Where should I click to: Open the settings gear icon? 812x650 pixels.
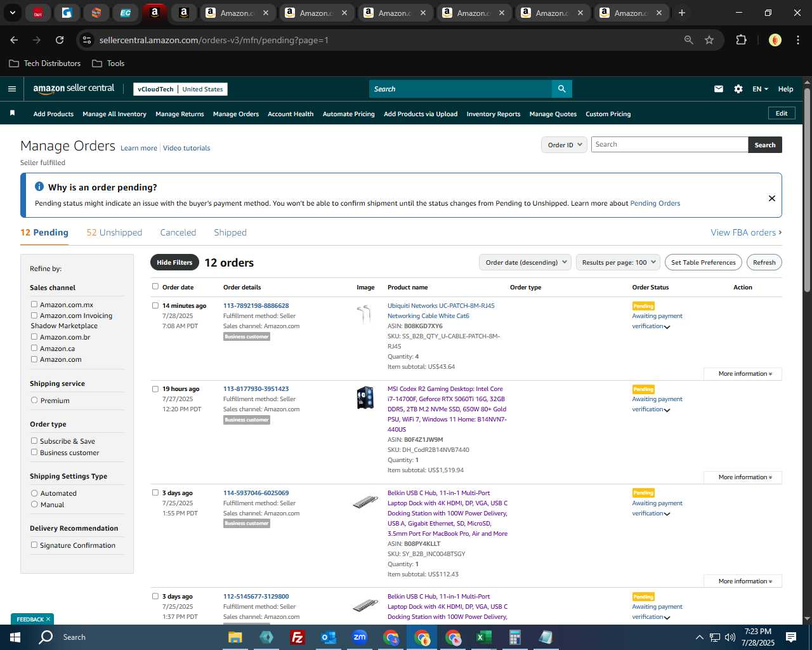click(738, 89)
